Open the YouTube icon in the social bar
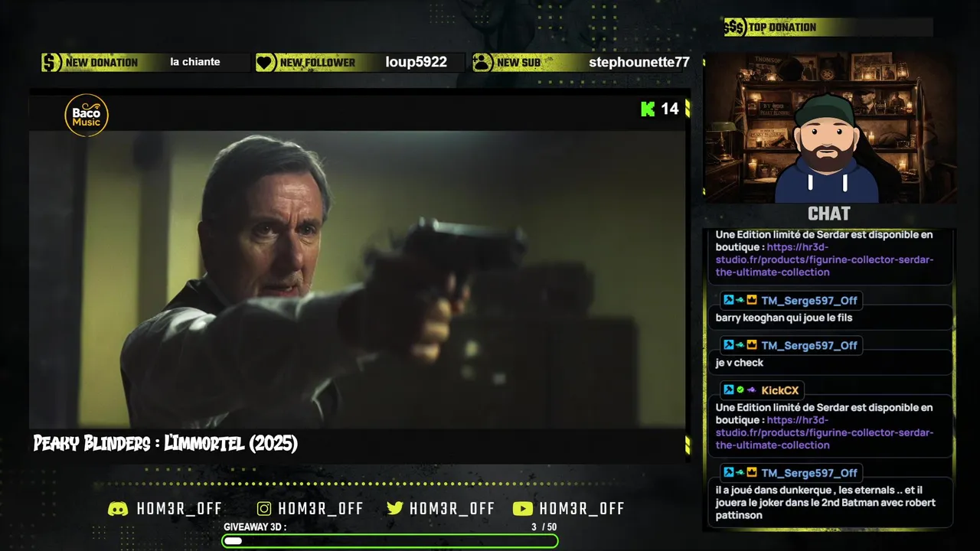The image size is (980, 551). click(x=523, y=509)
